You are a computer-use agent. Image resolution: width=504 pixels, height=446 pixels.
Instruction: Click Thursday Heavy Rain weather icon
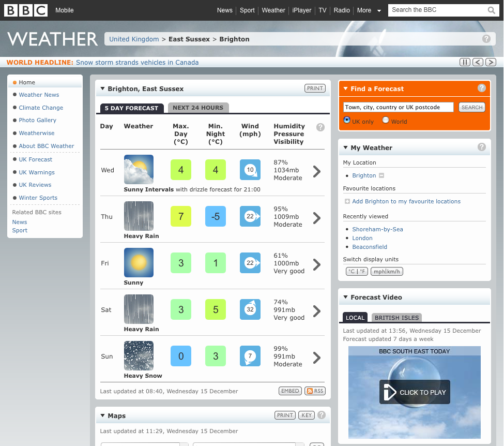(139, 216)
